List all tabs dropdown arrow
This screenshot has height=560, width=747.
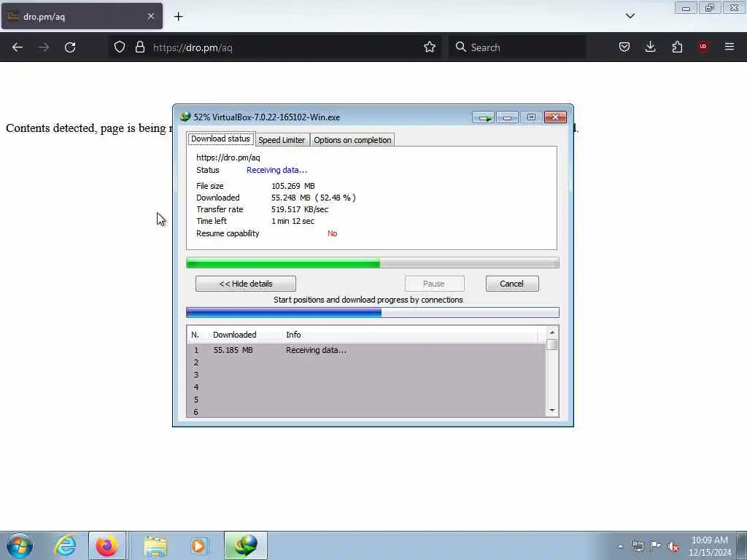(630, 16)
